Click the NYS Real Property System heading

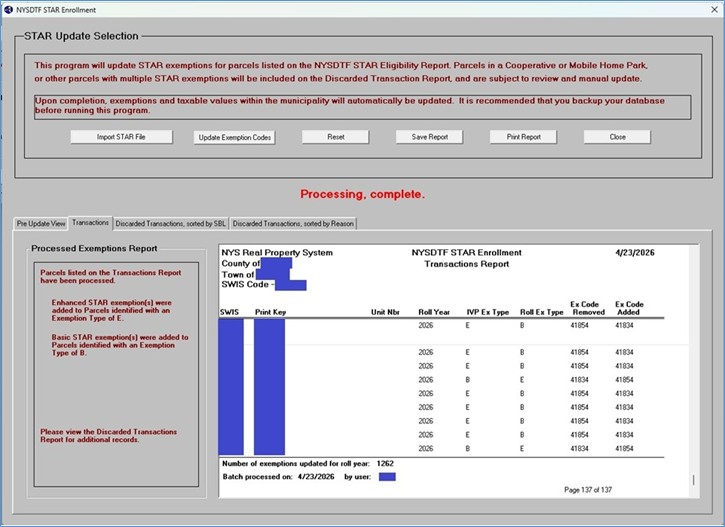277,252
